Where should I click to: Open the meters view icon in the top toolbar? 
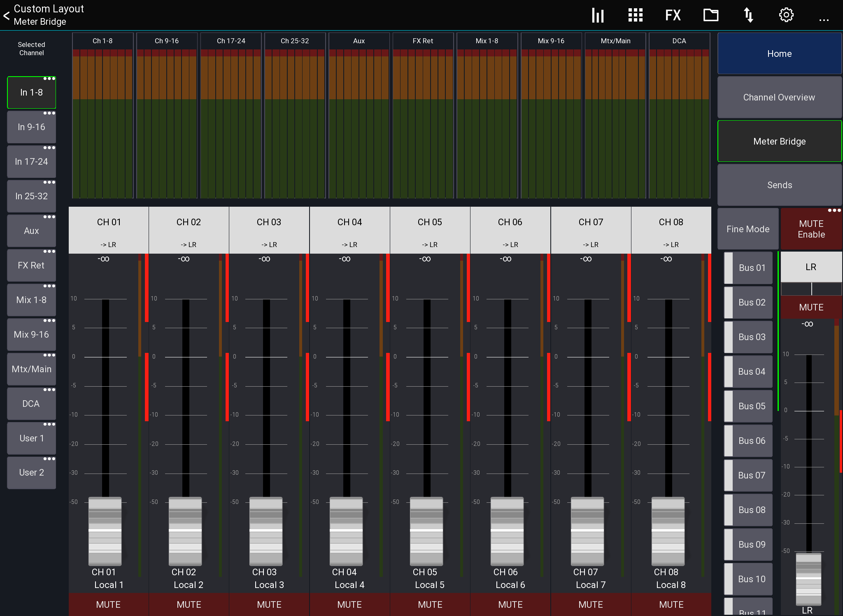(597, 15)
